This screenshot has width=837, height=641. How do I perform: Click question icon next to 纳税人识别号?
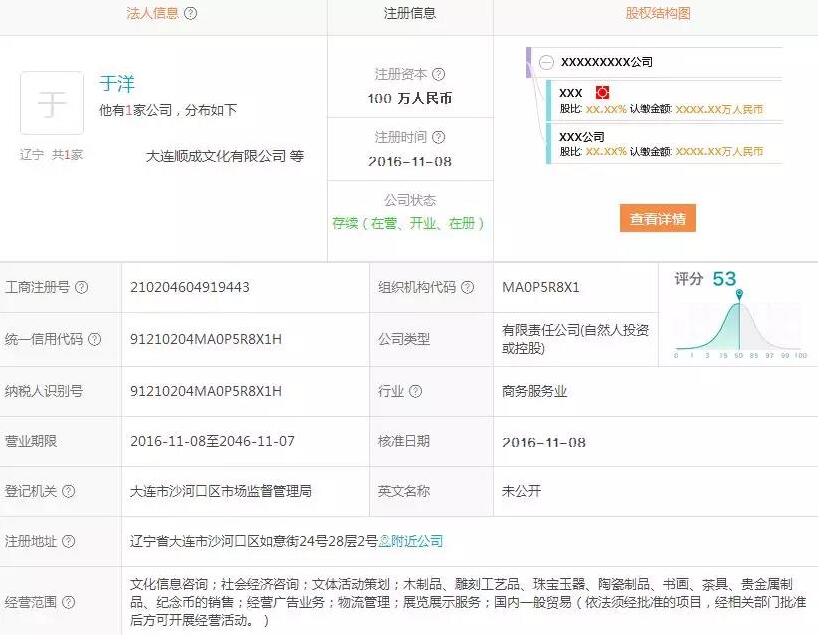[x=95, y=392]
